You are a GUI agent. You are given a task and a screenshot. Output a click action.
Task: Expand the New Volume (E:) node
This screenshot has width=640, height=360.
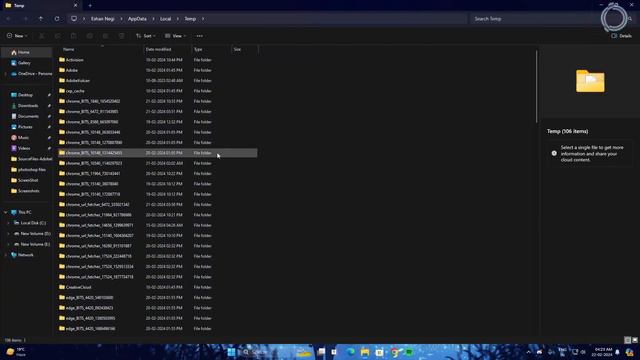click(x=9, y=244)
